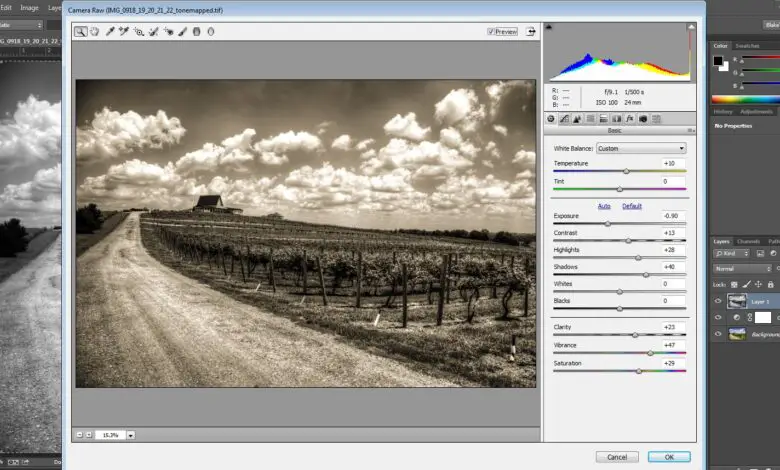Viewport: 780px width, 470px height.
Task: Open the zoom level dropdown at 15.3%
Action: coord(130,435)
